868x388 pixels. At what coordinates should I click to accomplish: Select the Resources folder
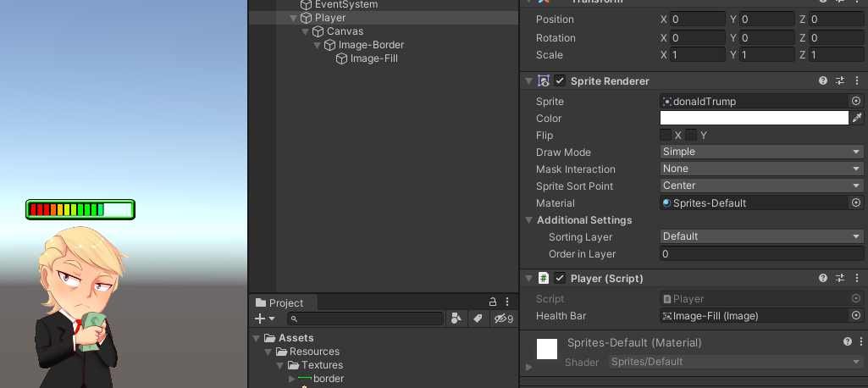coord(314,352)
